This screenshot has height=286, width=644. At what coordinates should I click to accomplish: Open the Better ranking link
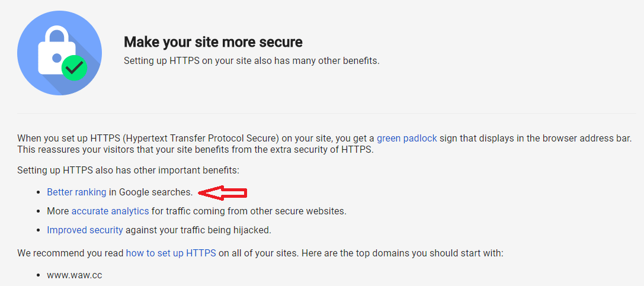point(76,192)
